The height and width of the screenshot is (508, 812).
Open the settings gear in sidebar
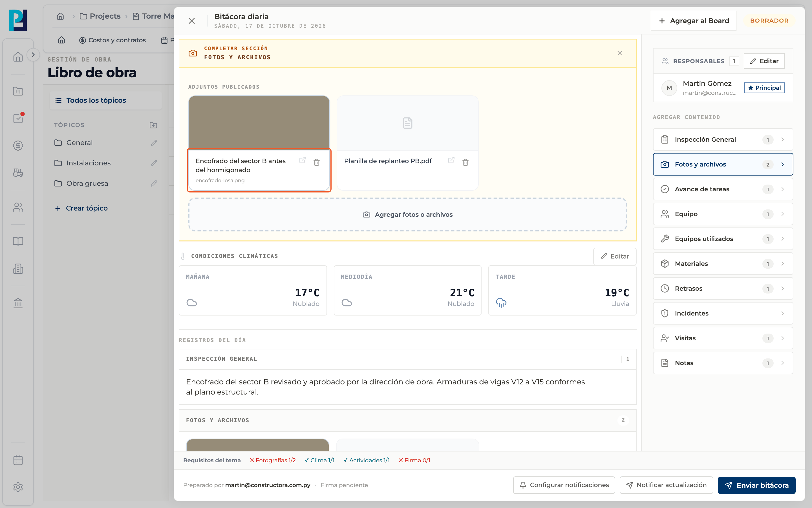18,487
